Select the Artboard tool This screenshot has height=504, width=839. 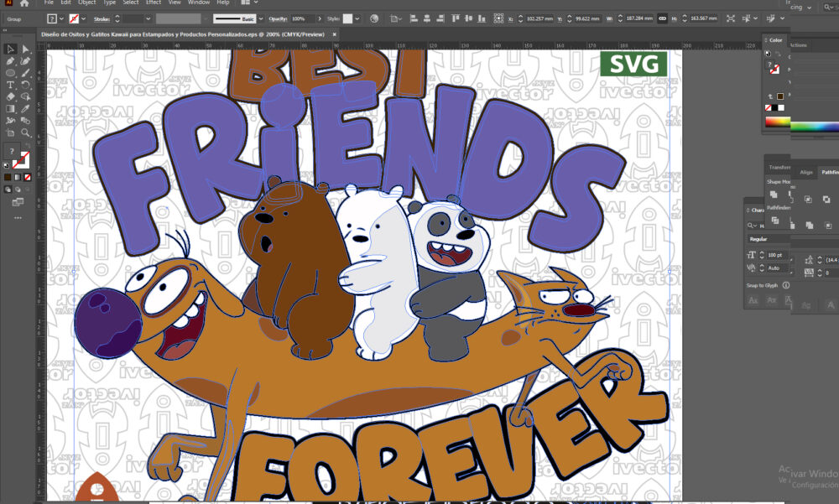(9, 132)
